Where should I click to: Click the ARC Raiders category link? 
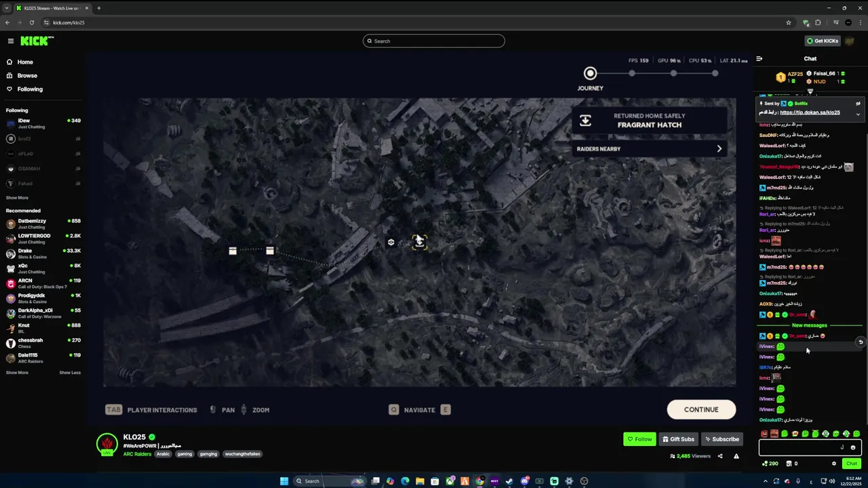click(137, 454)
